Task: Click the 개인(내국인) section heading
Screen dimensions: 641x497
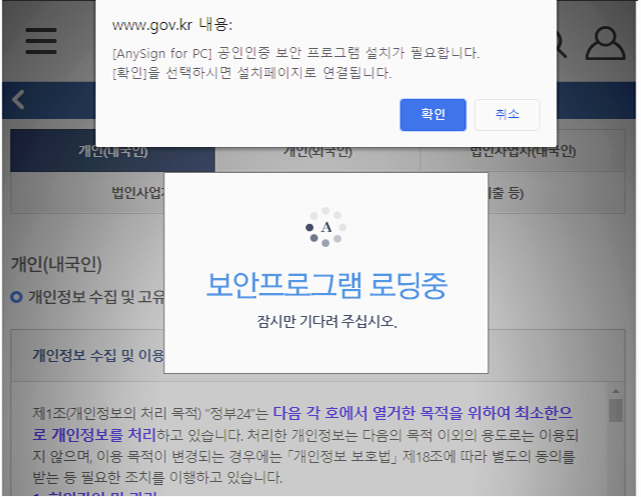Action: click(x=56, y=264)
